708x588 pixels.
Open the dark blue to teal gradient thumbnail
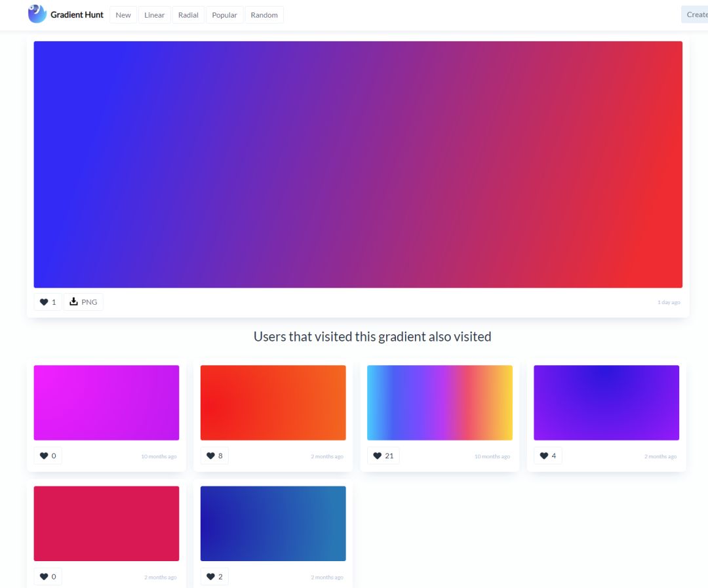coord(273,523)
